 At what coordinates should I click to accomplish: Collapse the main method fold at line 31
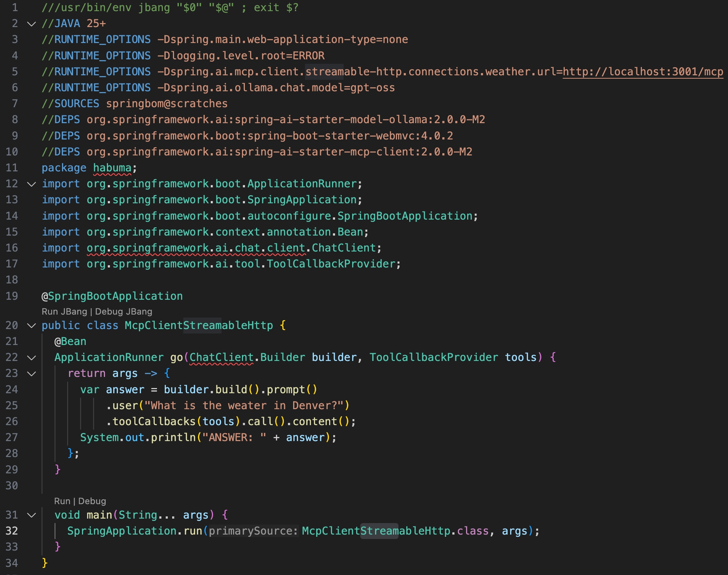pos(32,515)
